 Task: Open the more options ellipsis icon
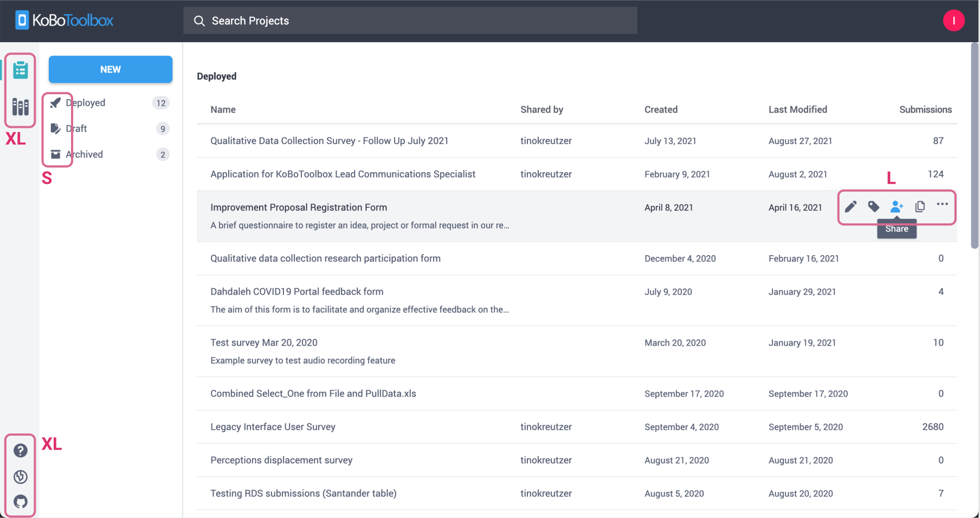[x=942, y=206]
